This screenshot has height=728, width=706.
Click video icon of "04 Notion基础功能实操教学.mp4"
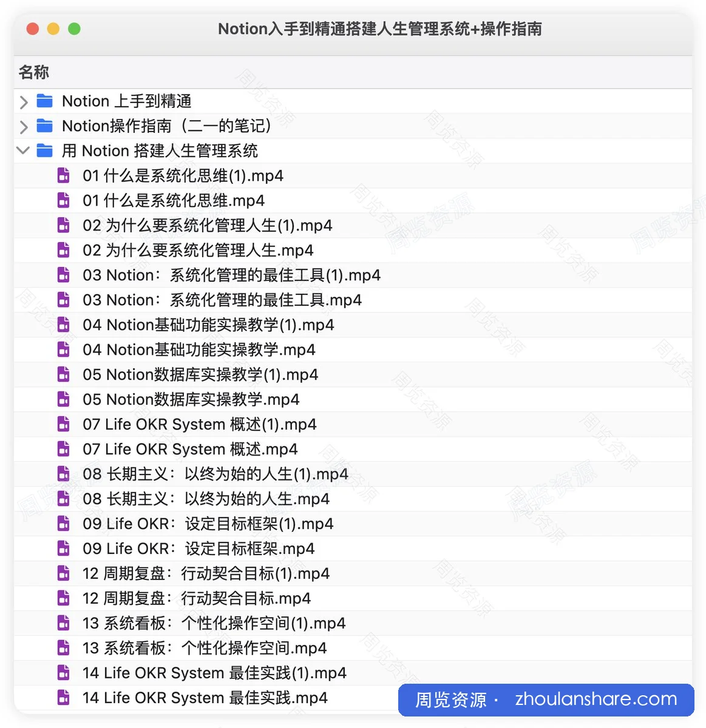point(63,349)
